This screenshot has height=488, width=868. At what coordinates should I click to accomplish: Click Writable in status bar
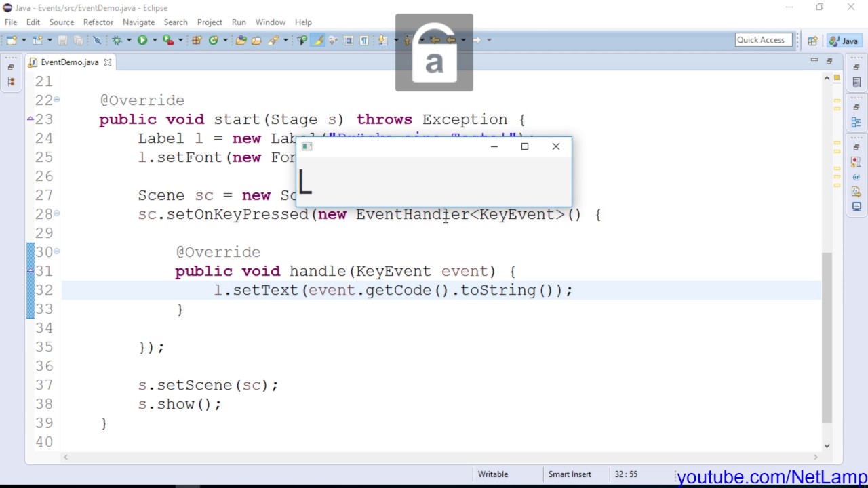pos(493,474)
